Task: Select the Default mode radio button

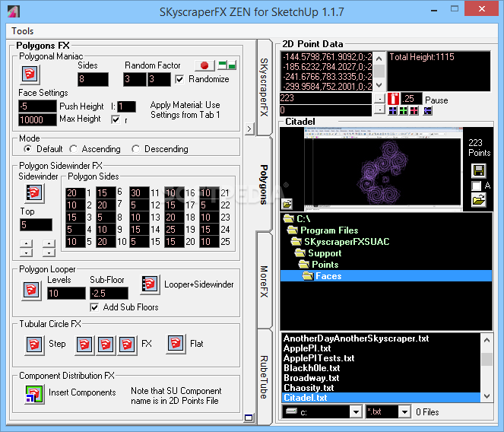Action: pos(28,149)
